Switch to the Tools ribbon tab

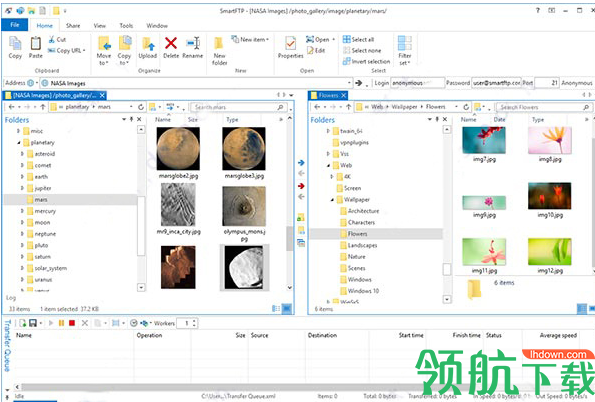(x=126, y=25)
